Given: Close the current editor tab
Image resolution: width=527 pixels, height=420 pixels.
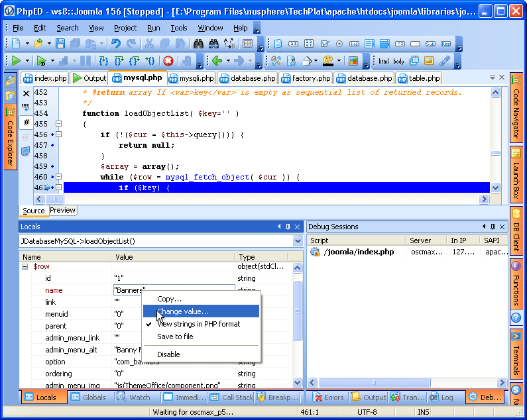Looking at the screenshot, I should pyautogui.click(x=502, y=78).
